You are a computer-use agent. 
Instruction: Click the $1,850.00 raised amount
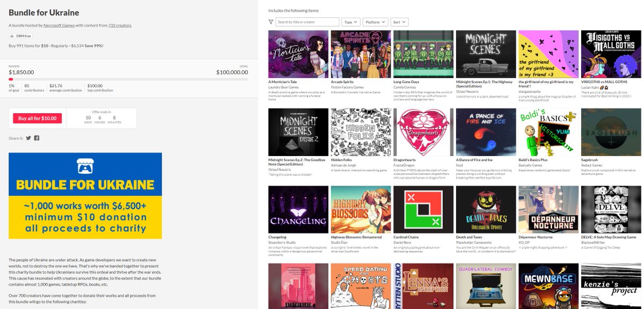click(21, 72)
